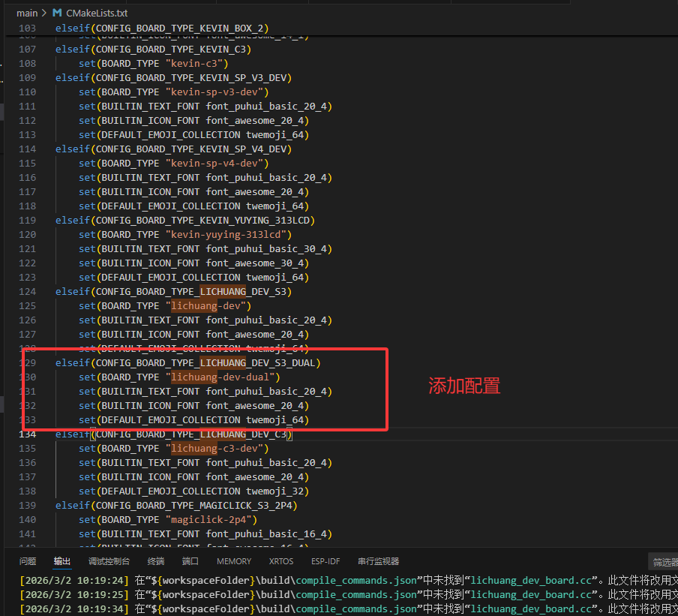
Task: Select the ESP-IDF panel tab
Action: pyautogui.click(x=325, y=561)
